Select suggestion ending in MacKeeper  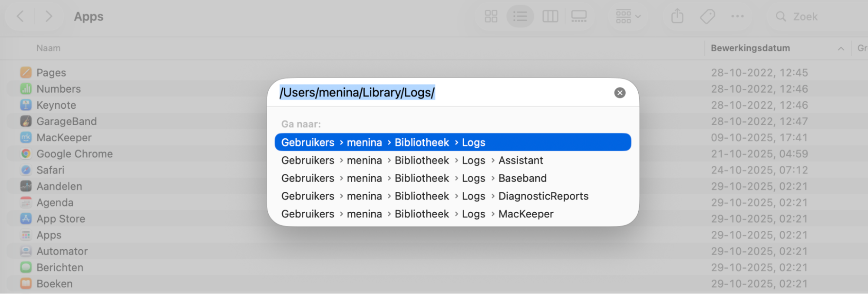[x=453, y=214]
